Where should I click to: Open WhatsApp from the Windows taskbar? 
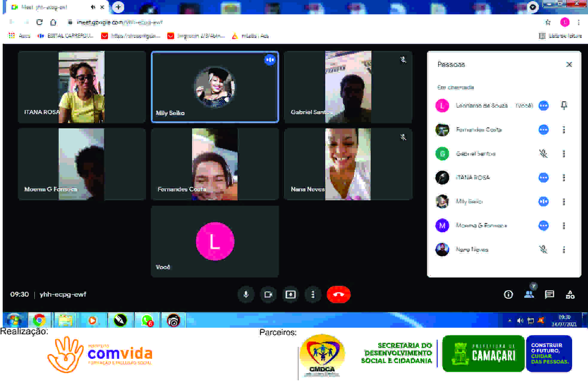click(x=147, y=321)
